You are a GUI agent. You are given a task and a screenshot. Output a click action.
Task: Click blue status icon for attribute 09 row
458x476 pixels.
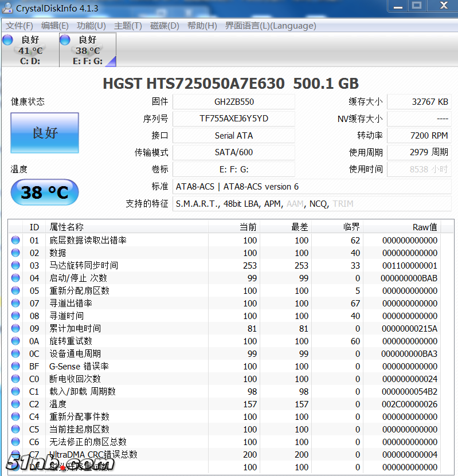(15, 328)
